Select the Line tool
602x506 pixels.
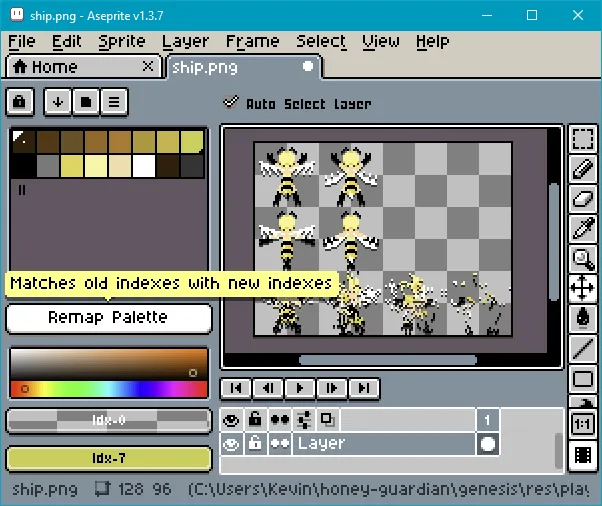[x=582, y=349]
